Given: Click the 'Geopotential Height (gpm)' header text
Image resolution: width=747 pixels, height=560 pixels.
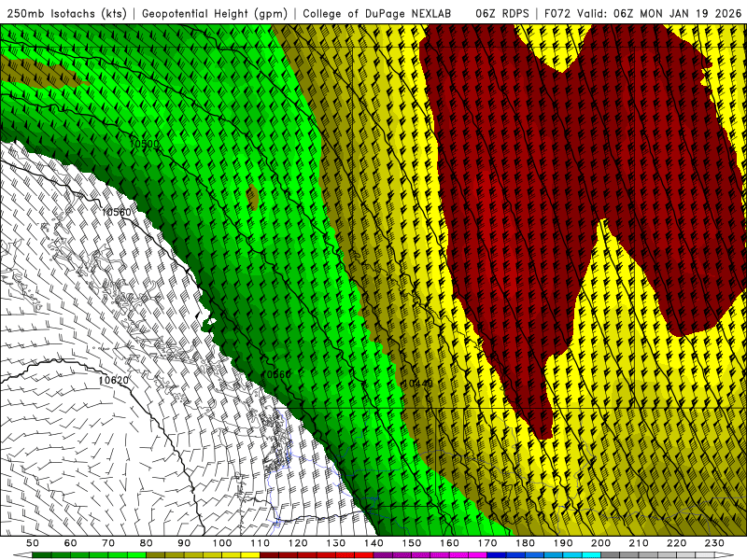Looking at the screenshot, I should tap(215, 13).
